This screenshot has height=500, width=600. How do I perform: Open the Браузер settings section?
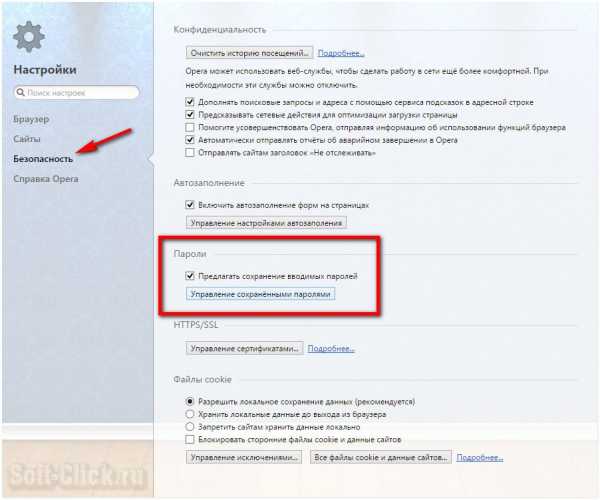31,119
